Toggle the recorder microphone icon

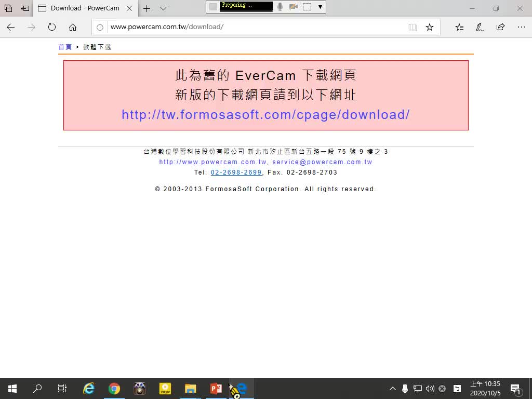click(x=280, y=7)
